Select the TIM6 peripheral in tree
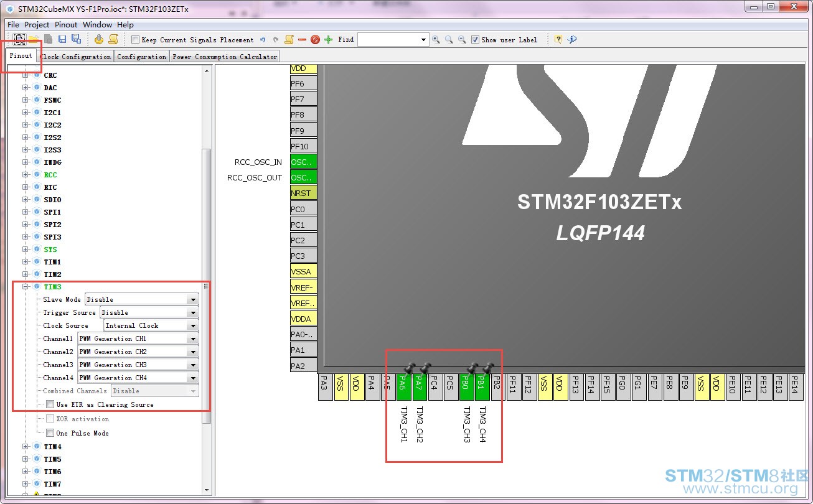813x504 pixels. 52,472
